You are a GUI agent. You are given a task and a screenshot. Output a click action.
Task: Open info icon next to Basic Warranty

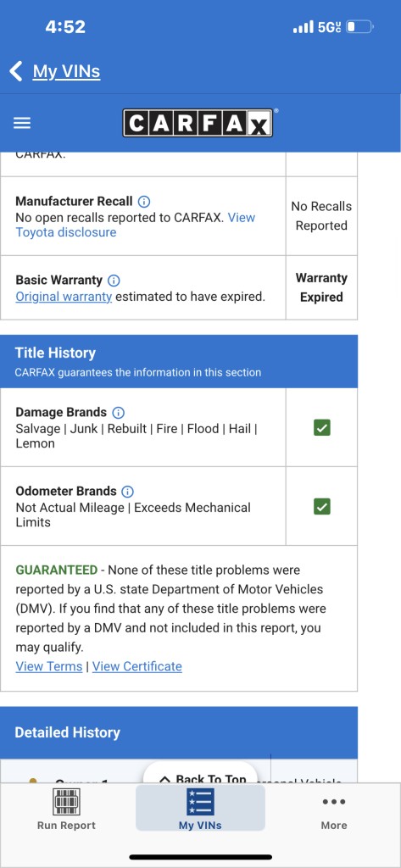click(114, 280)
